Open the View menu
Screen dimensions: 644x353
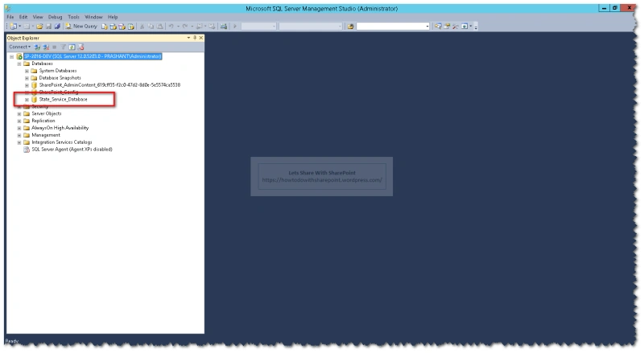click(38, 17)
